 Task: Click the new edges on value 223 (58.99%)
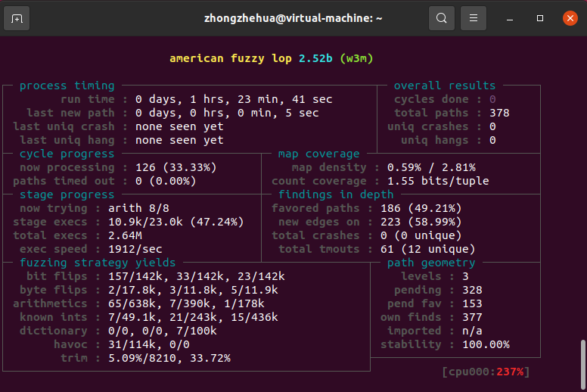pyautogui.click(x=421, y=222)
